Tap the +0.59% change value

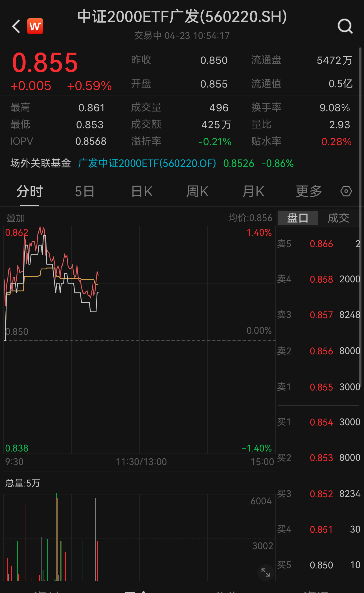click(x=89, y=86)
